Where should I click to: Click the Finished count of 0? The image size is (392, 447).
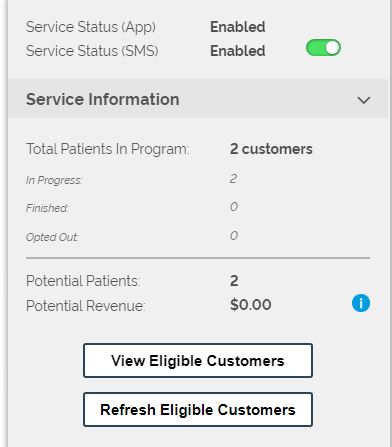[234, 207]
